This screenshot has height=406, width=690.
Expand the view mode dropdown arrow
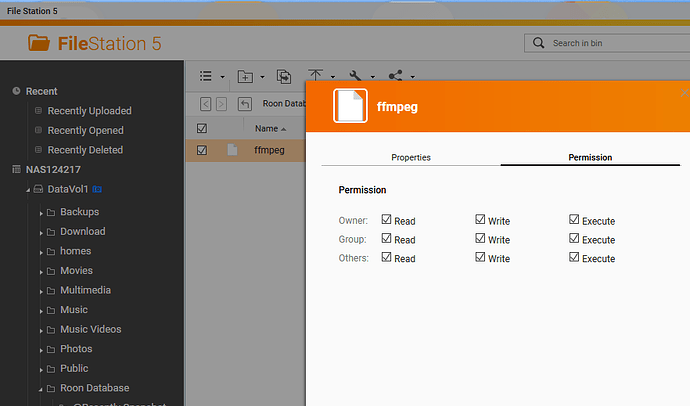tap(223, 77)
